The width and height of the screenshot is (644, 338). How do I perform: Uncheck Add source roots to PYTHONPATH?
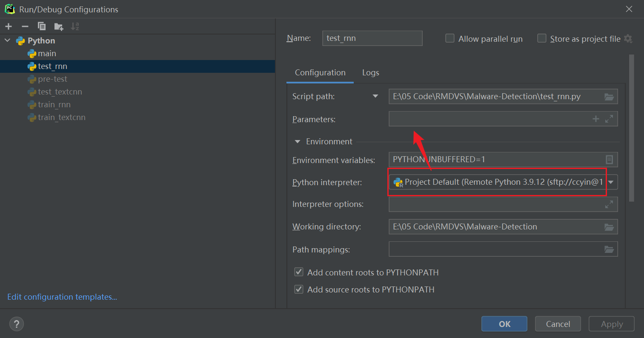[299, 289]
